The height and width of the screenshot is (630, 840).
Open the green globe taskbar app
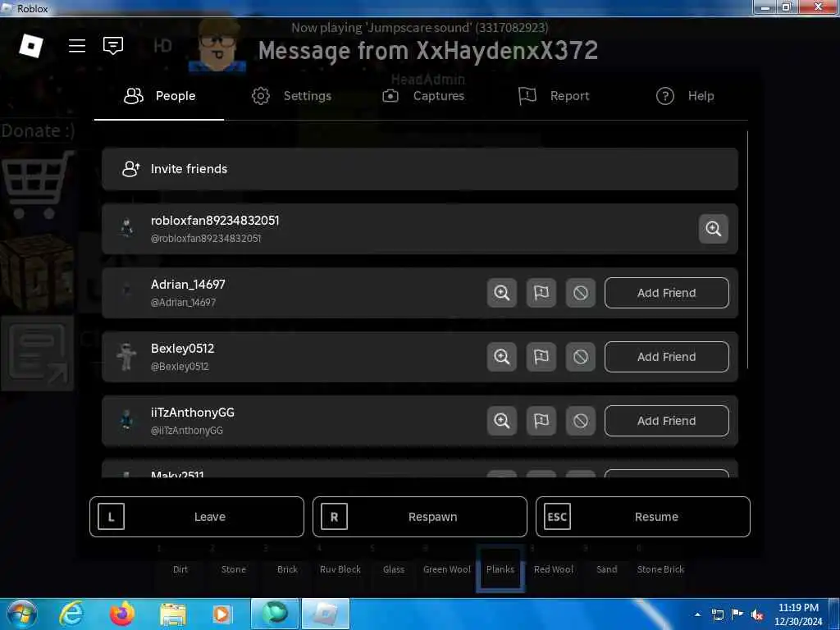point(275,614)
